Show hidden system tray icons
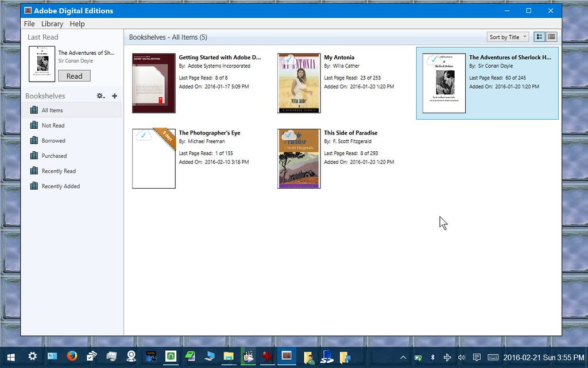 (403, 357)
